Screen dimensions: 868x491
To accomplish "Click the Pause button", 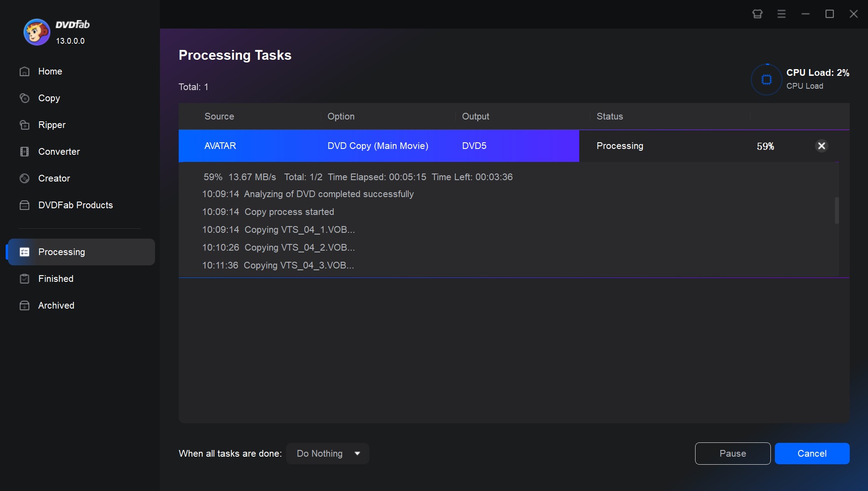I will click(x=733, y=454).
